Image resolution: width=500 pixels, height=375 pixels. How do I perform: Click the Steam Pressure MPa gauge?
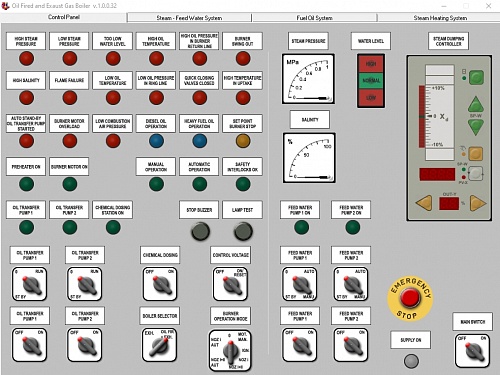click(x=308, y=79)
